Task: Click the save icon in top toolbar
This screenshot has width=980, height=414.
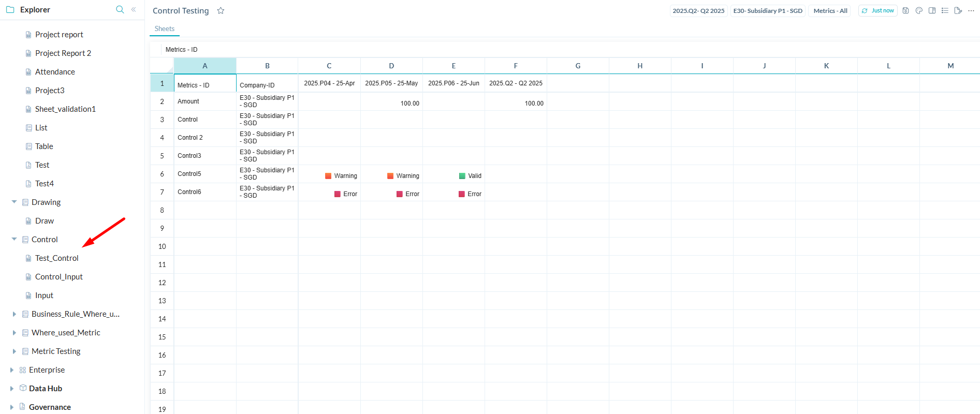Action: click(x=905, y=10)
